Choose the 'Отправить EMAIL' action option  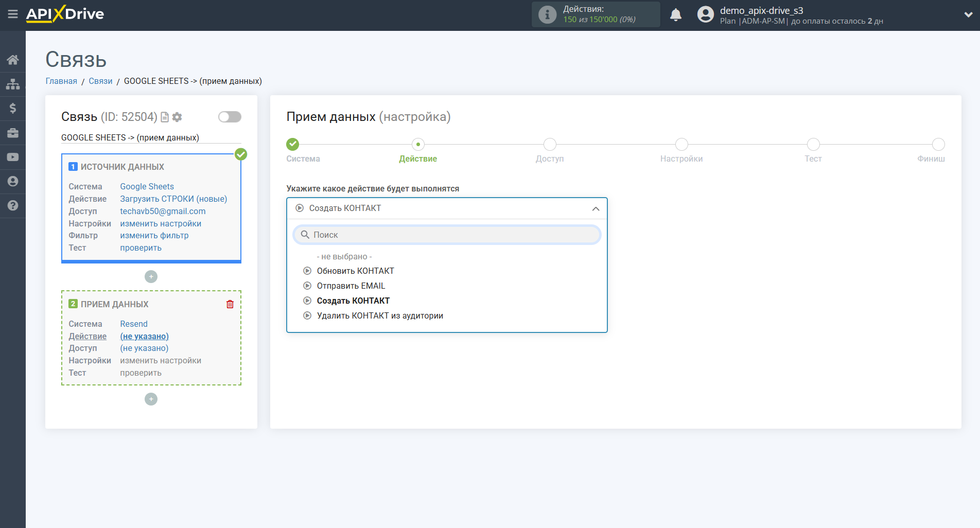[351, 286]
